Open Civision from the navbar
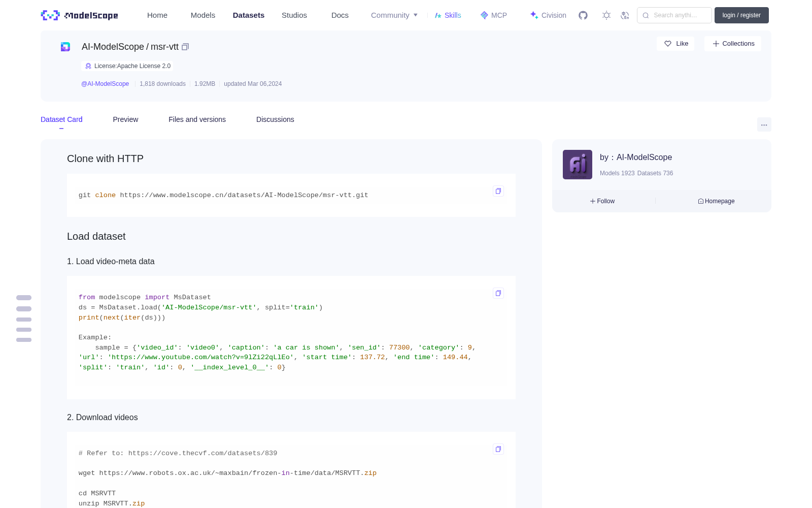This screenshot has height=508, width=812. (548, 15)
